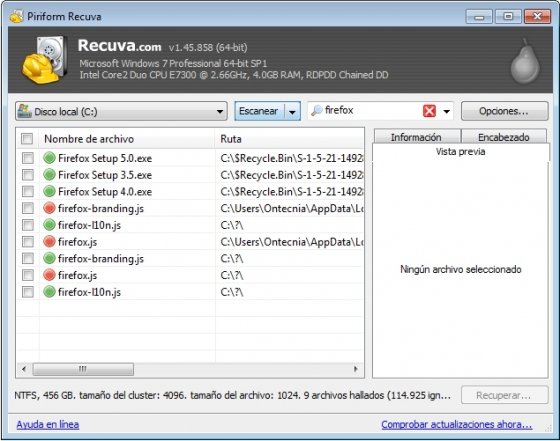Image resolution: width=560 pixels, height=441 pixels.
Task: Click the red status dot of firefox.js in Users path
Action: 49,242
